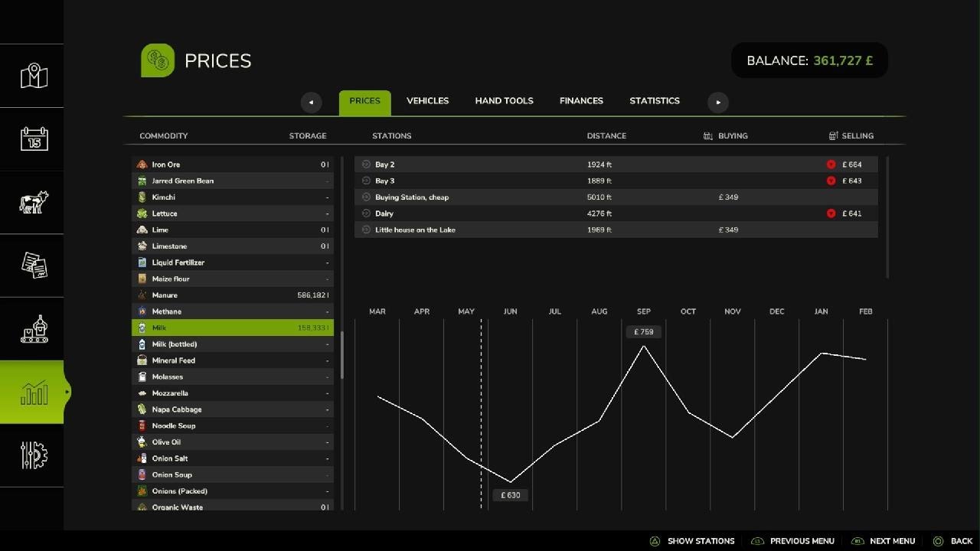Screen dimensions: 980x551
Task: Select the active Prices tab
Action: point(364,103)
